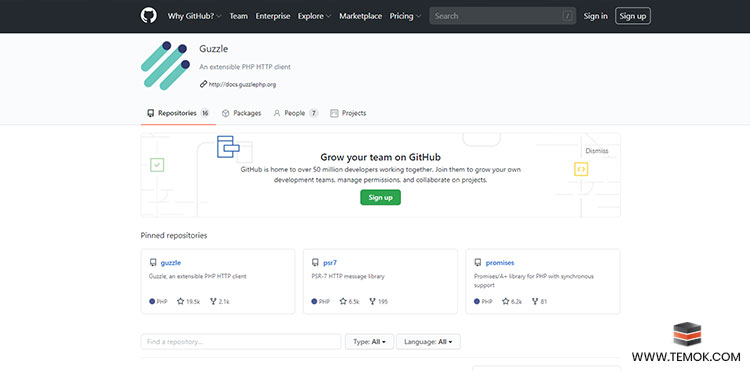Click the People tab person icon
The height and width of the screenshot is (371, 750).
276,113
